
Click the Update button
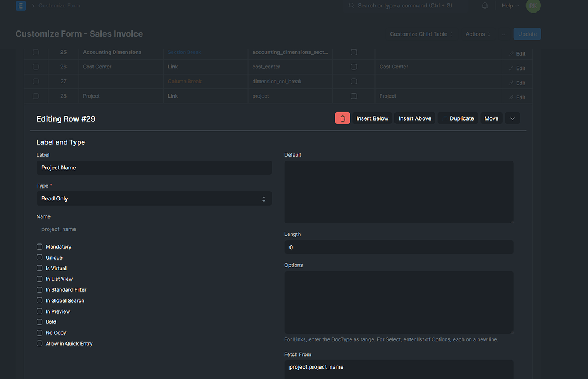tap(527, 33)
